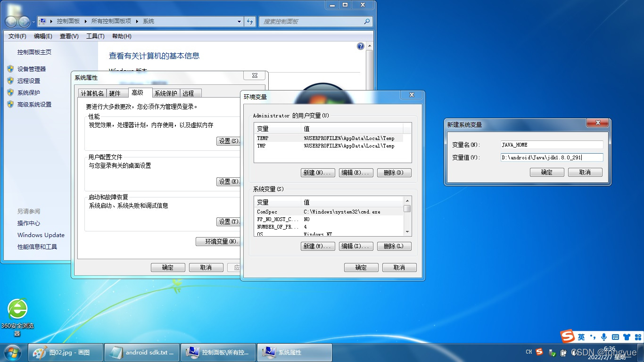
Task: Open 360安全浏览器 desktop icon
Action: [17, 317]
